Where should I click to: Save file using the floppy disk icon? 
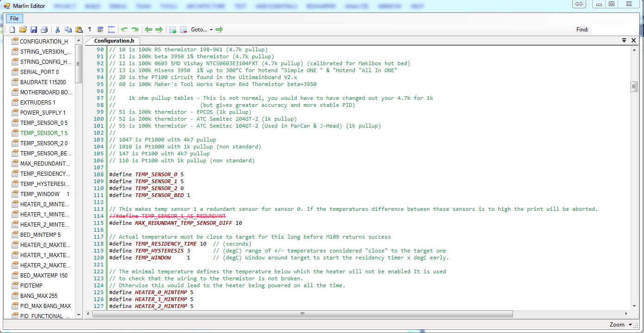click(33, 30)
